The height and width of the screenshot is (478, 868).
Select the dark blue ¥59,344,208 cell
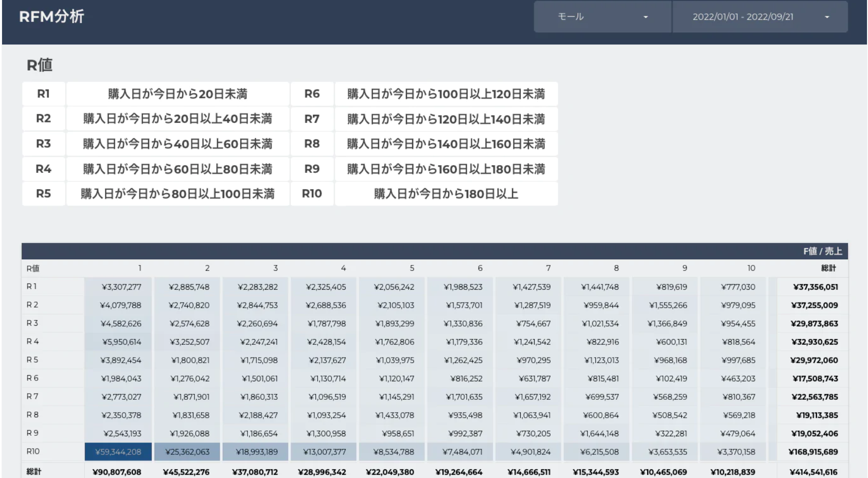(x=118, y=452)
